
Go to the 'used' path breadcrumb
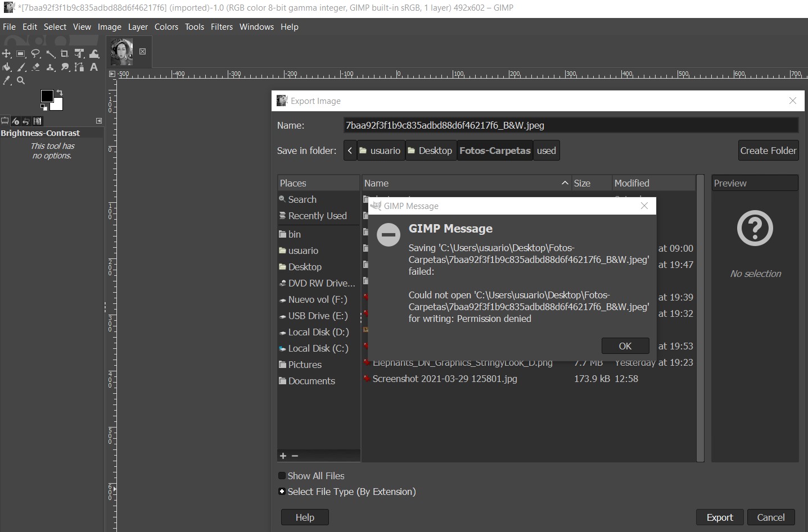click(546, 151)
